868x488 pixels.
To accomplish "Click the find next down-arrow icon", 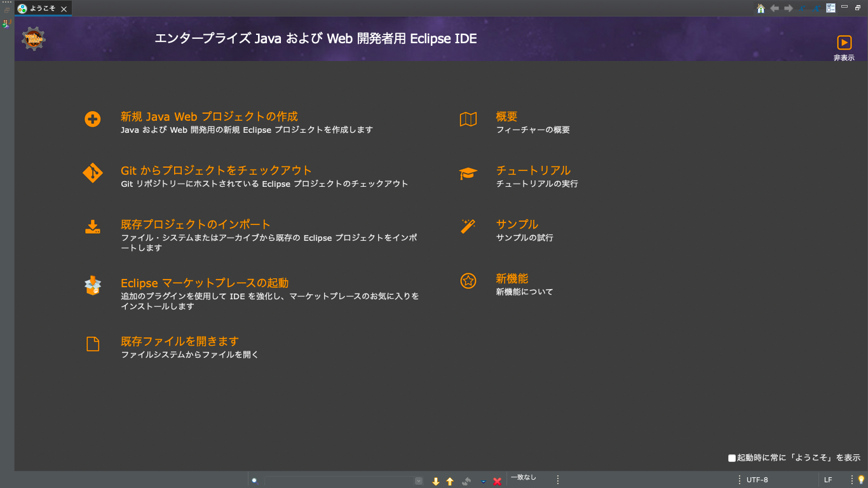I will 436,481.
